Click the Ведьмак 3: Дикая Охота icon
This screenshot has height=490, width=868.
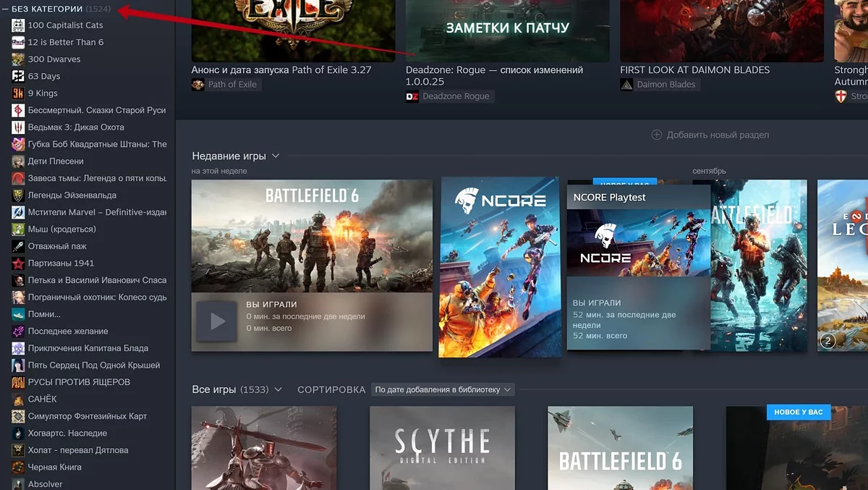tap(18, 127)
